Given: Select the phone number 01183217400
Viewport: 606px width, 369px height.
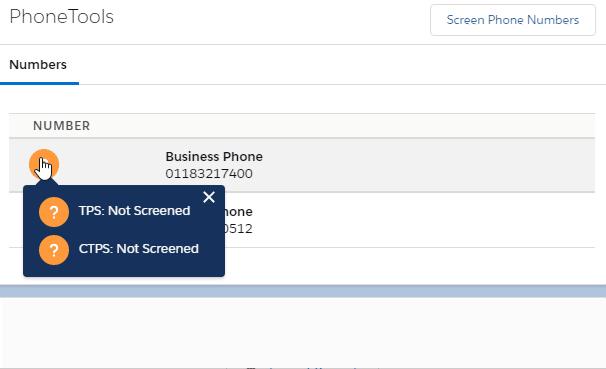Looking at the screenshot, I should coord(209,173).
